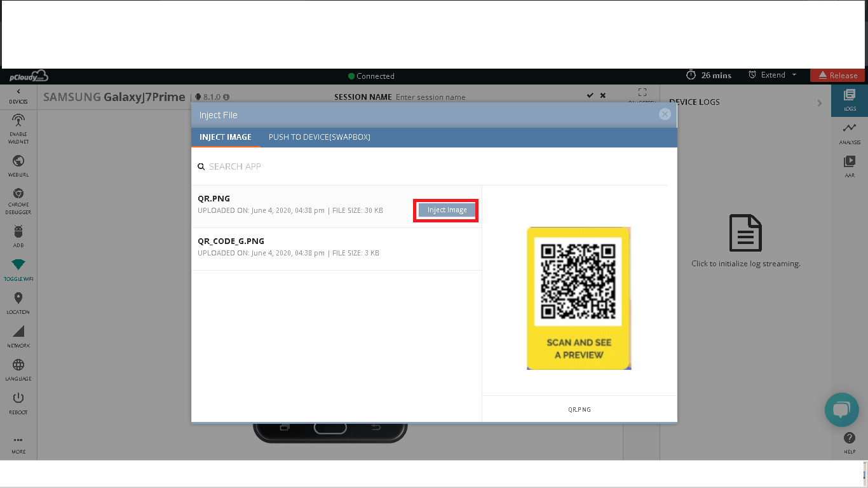This screenshot has height=488, width=868.
Task: Select the QR.PNG file row
Action: [x=336, y=207]
